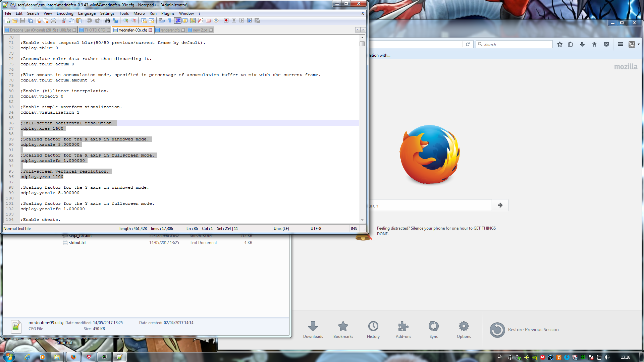Viewport: 644px width, 362px height.
Task: Toggle the Word Wrap toolbar icon
Action: [x=162, y=21]
